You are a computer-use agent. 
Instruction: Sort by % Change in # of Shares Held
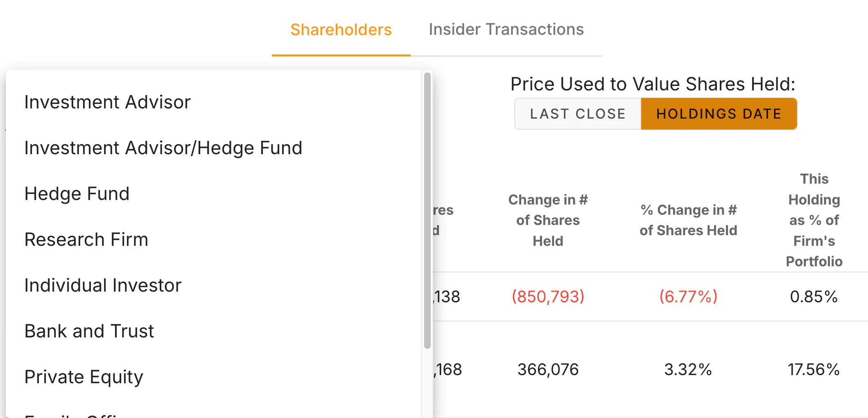pyautogui.click(x=688, y=220)
